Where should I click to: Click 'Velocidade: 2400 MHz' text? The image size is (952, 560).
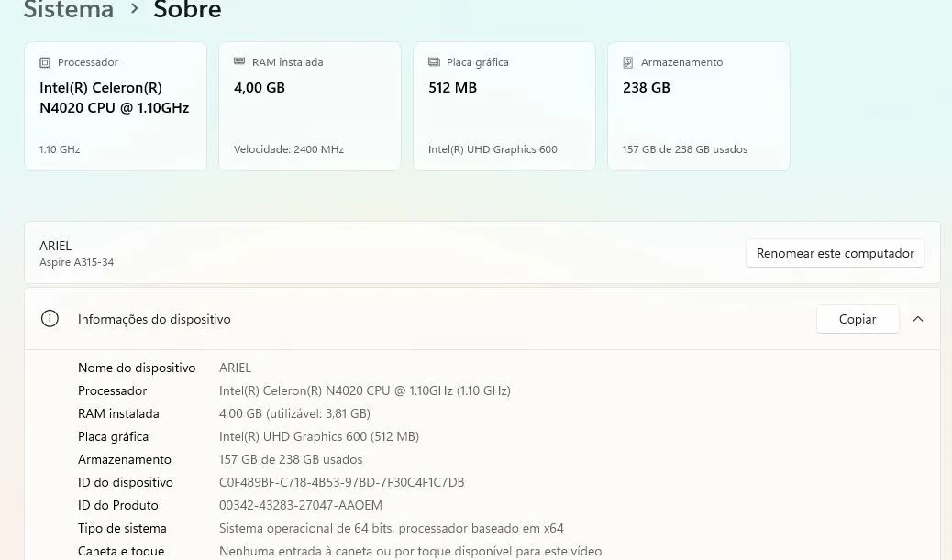(289, 149)
